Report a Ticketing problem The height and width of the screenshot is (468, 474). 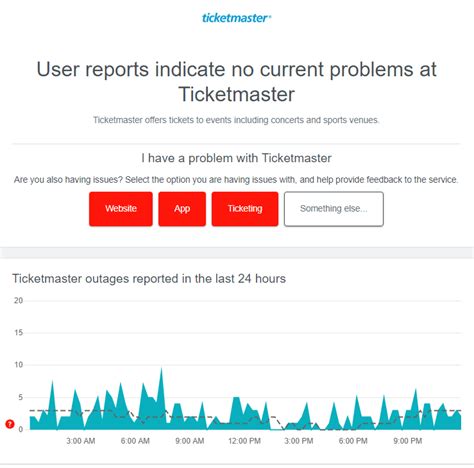[245, 209]
